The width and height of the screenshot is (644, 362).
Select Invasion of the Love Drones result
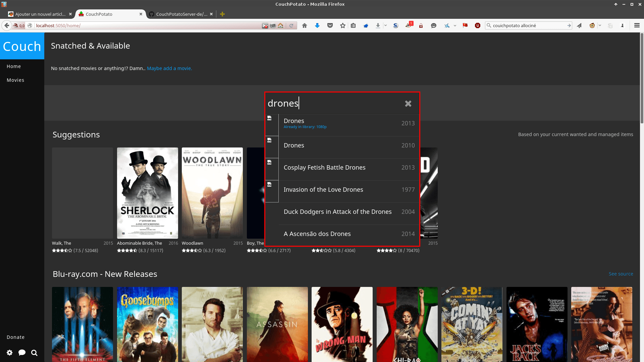click(x=342, y=191)
